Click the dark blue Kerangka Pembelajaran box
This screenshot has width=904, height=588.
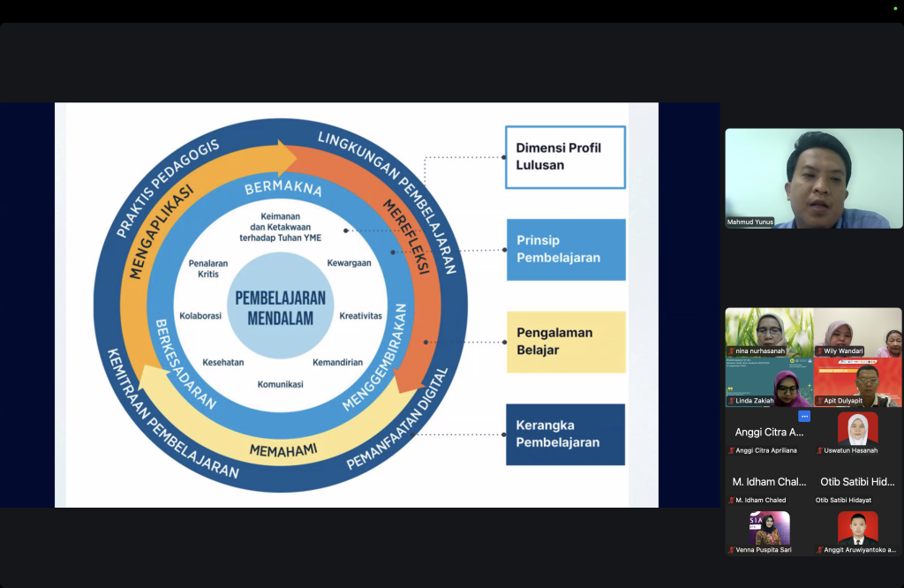tap(566, 434)
